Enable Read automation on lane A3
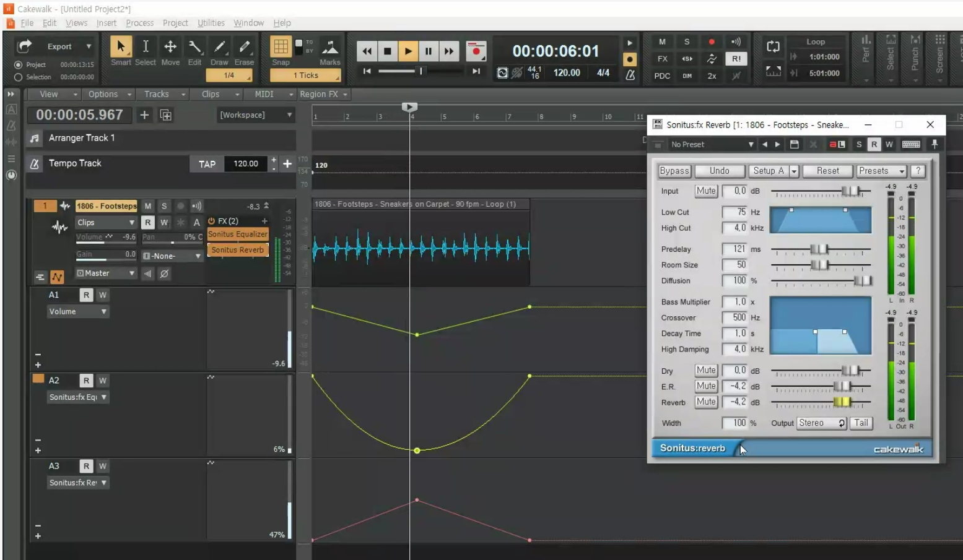This screenshot has width=963, height=560. point(86,466)
